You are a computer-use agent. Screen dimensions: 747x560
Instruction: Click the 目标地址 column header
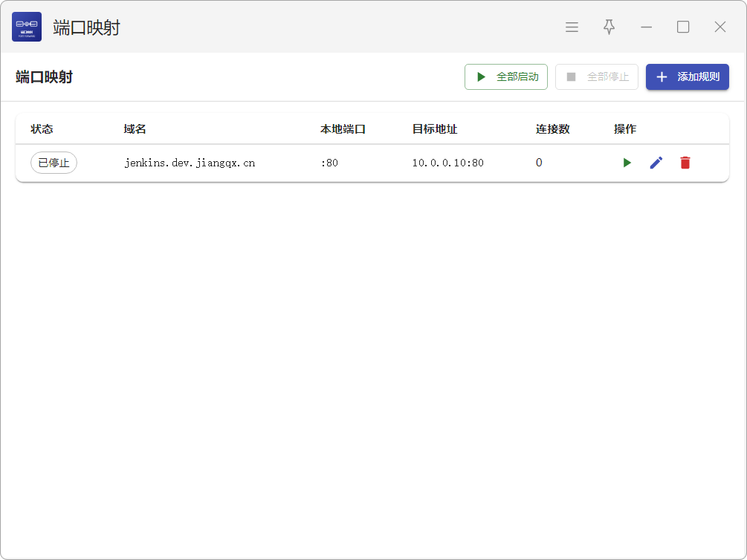tap(435, 129)
